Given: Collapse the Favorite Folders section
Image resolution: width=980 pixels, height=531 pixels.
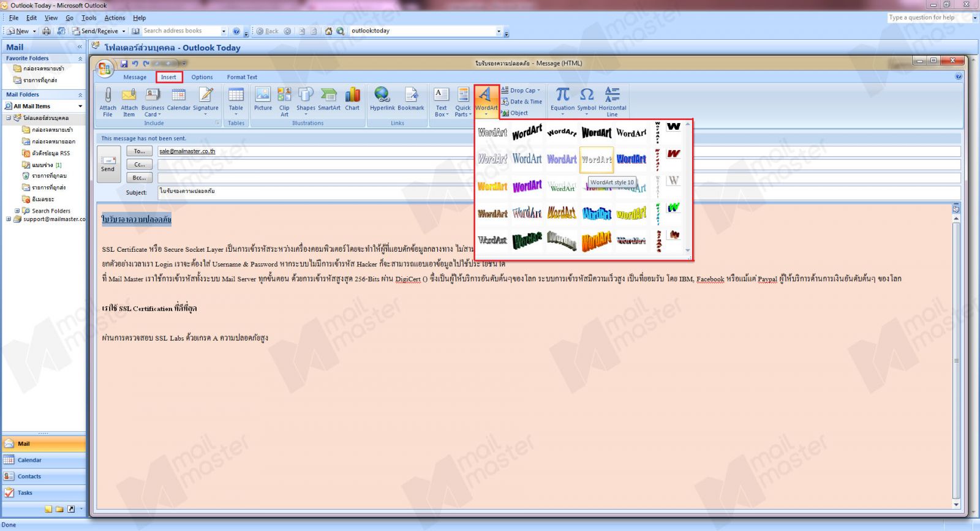Looking at the screenshot, I should coord(80,59).
